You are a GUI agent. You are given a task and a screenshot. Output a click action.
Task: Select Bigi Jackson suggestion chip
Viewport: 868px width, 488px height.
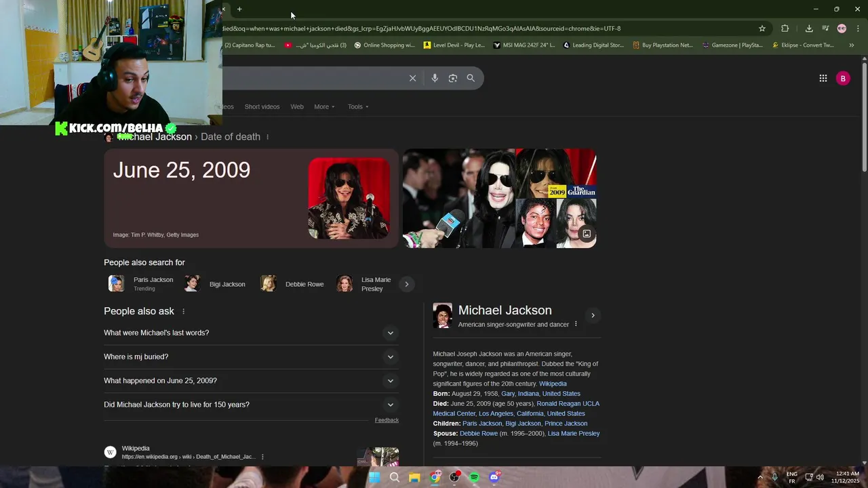click(x=216, y=284)
